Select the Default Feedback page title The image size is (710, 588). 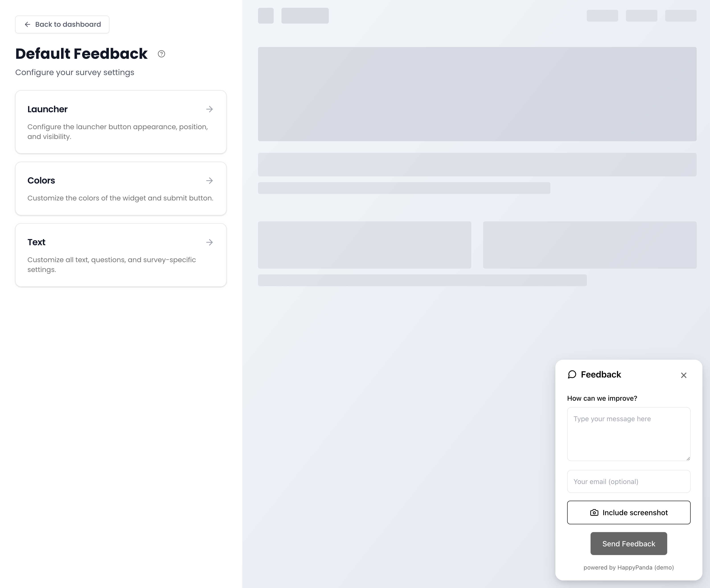tap(81, 53)
